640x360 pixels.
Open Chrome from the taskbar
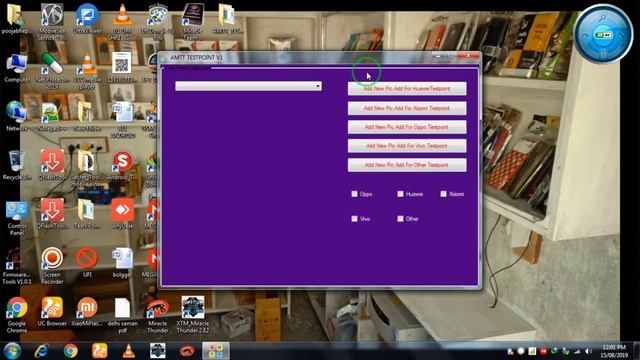coord(70,351)
